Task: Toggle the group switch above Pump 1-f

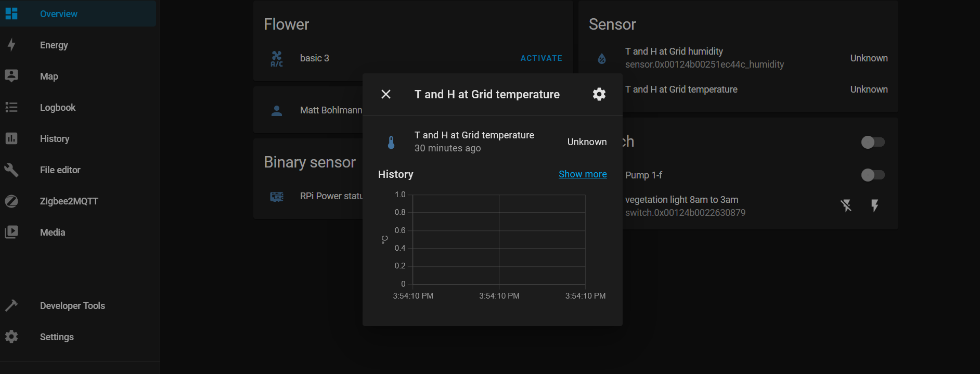Action: pos(872,142)
